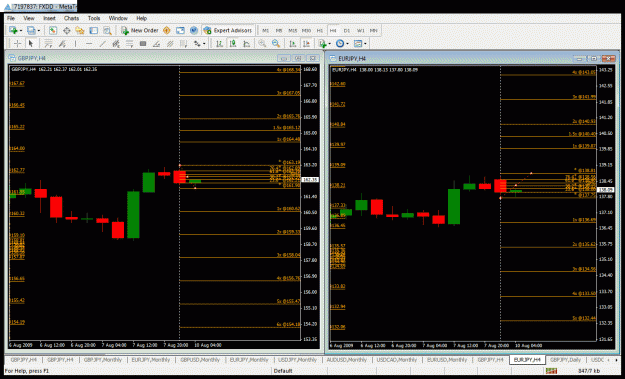
Task: Open a new chart with the green plus icon
Action: tap(13, 30)
